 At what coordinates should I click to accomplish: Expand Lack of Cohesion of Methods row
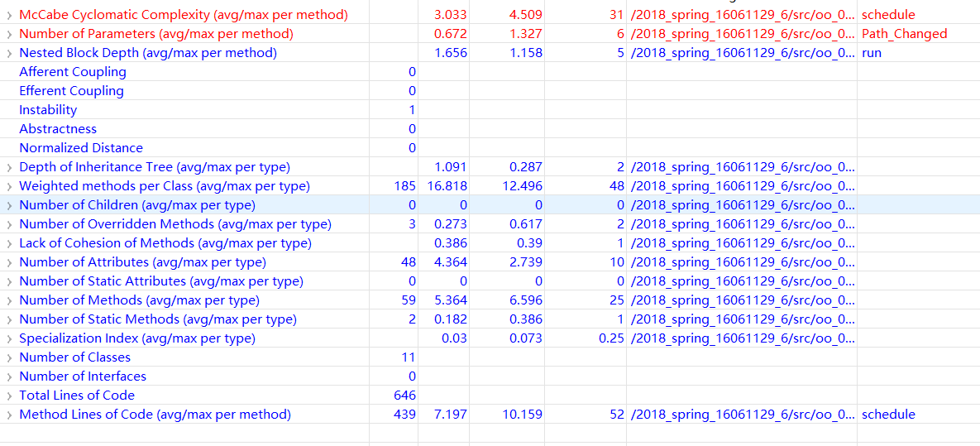pos(9,243)
